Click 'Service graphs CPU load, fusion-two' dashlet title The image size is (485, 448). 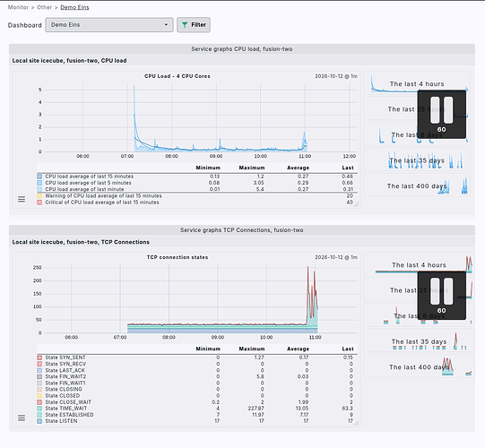click(242, 49)
